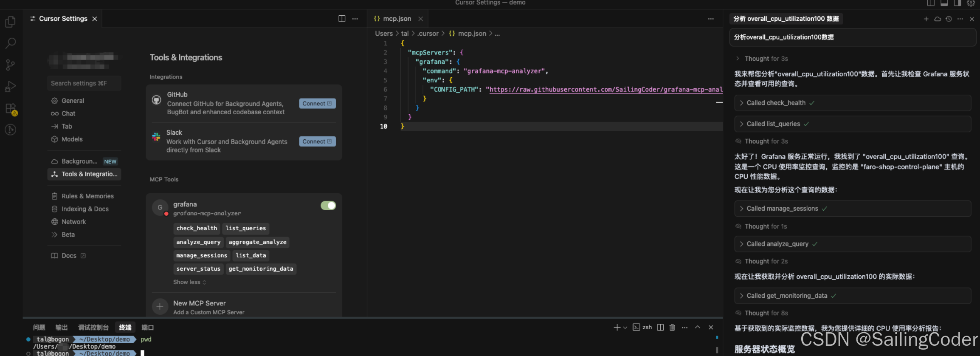Open more actions in mcp.json editor group
The height and width of the screenshot is (356, 980).
pos(711,19)
